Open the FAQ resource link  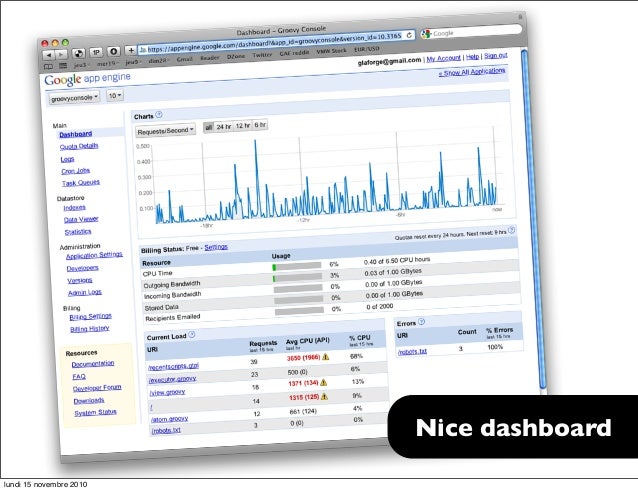tap(79, 376)
